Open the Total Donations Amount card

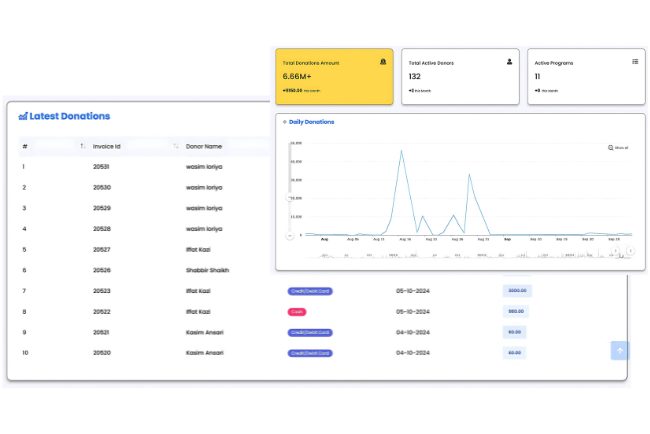tap(334, 76)
